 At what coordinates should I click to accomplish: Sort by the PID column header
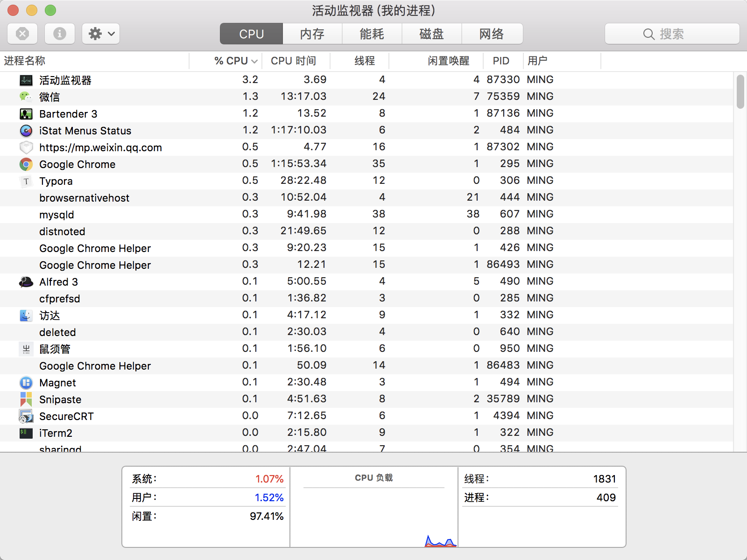pos(503,61)
